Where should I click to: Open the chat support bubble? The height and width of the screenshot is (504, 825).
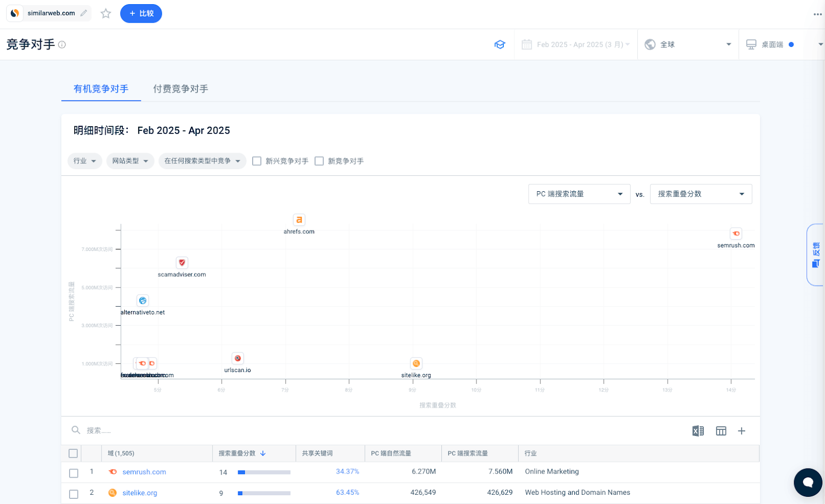click(x=807, y=482)
